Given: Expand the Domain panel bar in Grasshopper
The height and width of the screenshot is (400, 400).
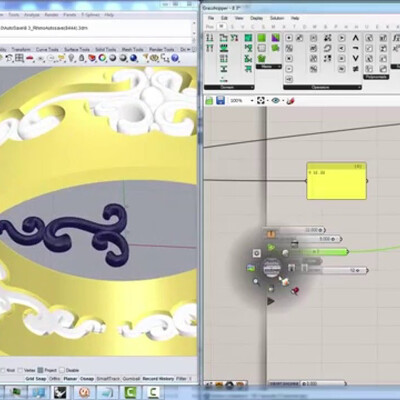Looking at the screenshot, I should pyautogui.click(x=229, y=87).
